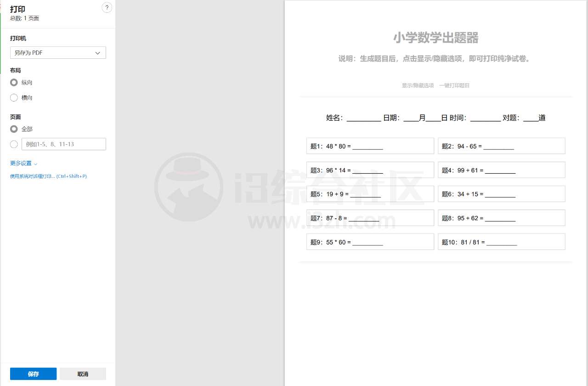The width and height of the screenshot is (588, 386).
Task: Open the 另存为 PDF printer dropdown
Action: pyautogui.click(x=58, y=52)
